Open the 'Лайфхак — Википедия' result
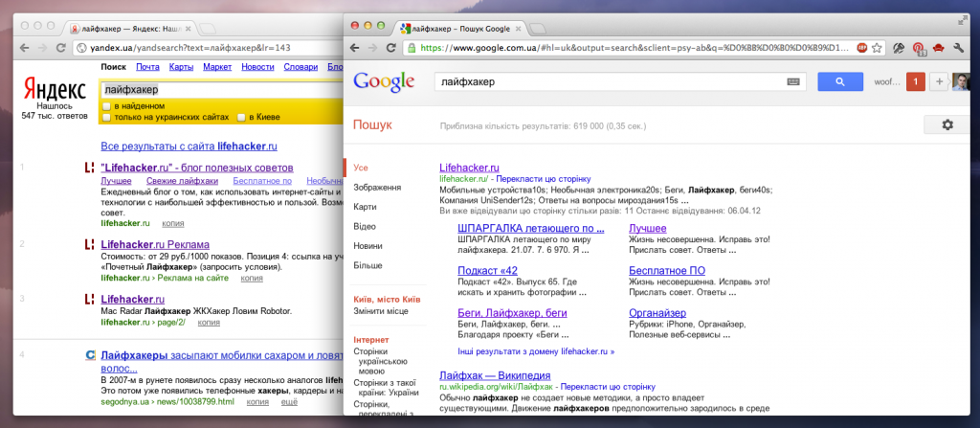 coord(495,375)
